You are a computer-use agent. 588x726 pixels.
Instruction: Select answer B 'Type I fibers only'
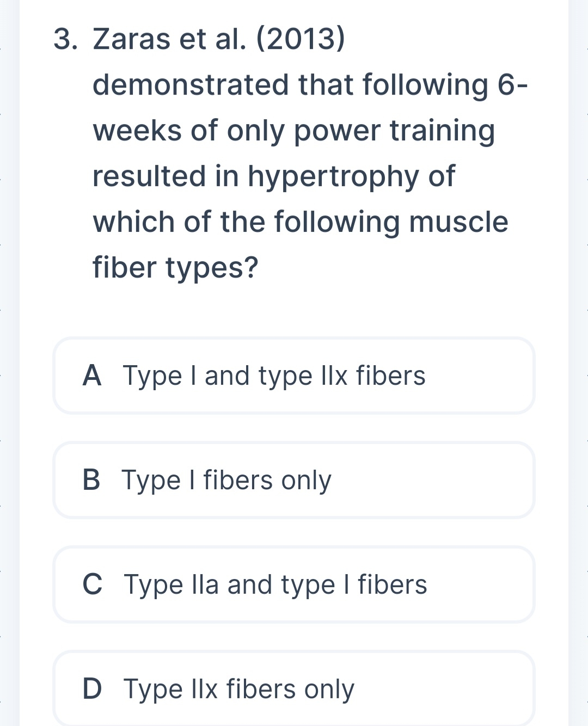click(294, 480)
